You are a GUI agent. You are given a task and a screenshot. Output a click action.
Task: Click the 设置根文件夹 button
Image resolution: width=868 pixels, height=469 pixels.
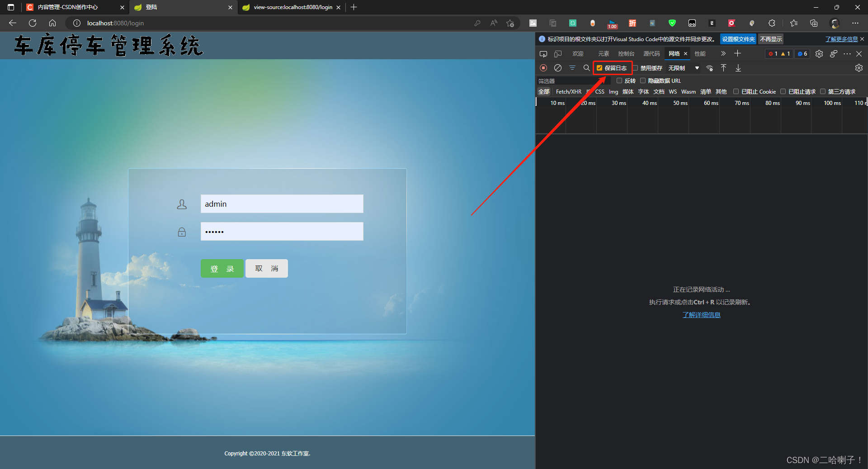738,39
